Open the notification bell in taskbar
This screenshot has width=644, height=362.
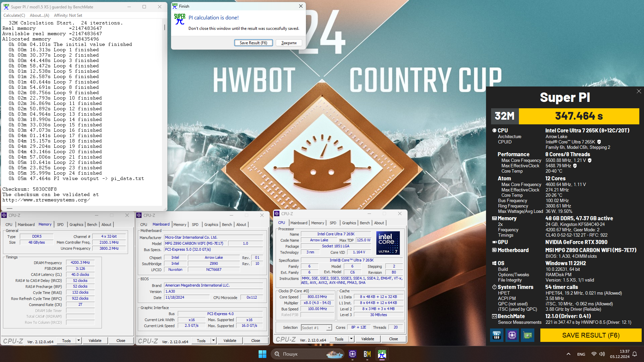pyautogui.click(x=635, y=354)
